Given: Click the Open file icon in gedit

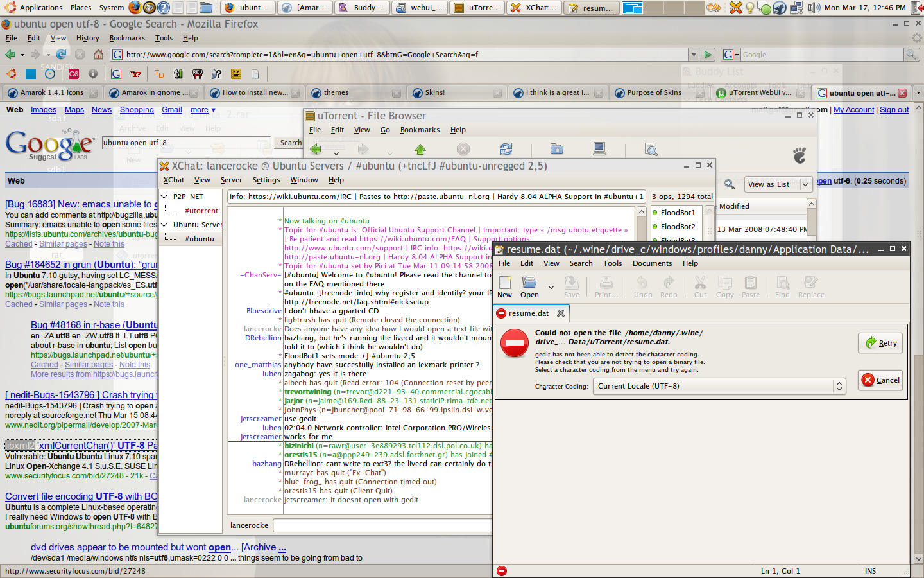Looking at the screenshot, I should click(x=529, y=283).
